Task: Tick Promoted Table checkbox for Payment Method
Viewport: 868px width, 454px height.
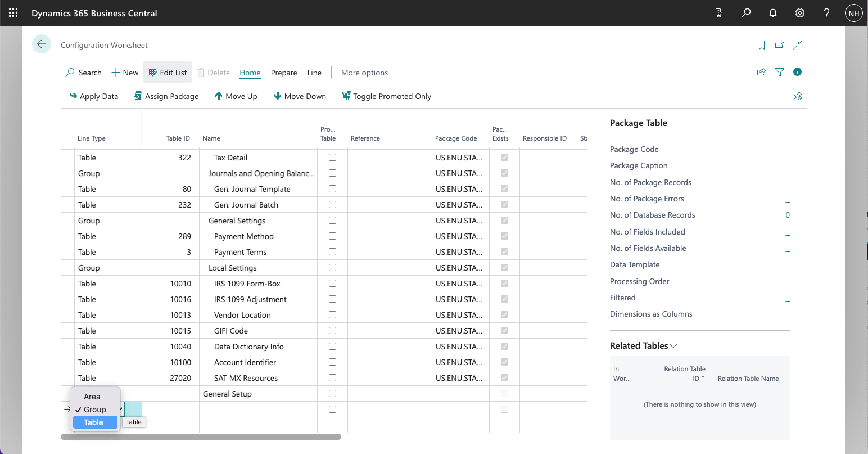Action: tap(332, 236)
